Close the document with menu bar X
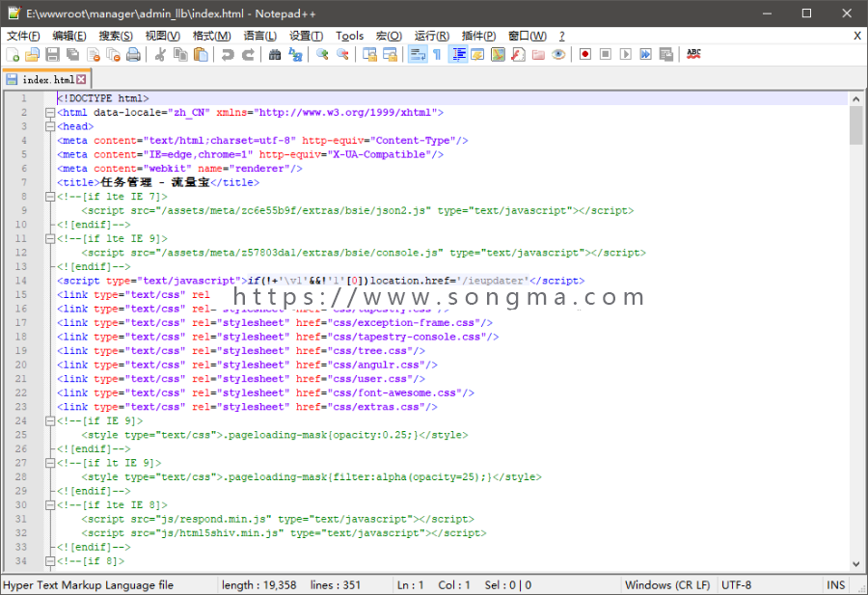This screenshot has width=868, height=595. [857, 36]
